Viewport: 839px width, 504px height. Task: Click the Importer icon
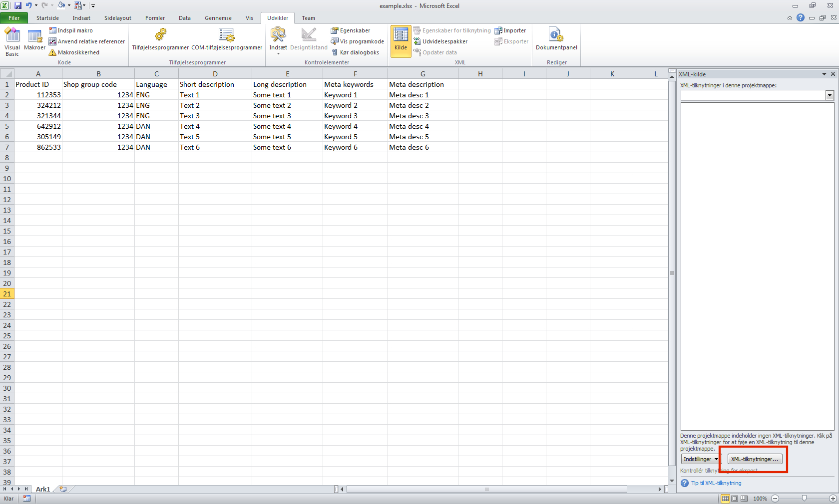click(x=510, y=30)
